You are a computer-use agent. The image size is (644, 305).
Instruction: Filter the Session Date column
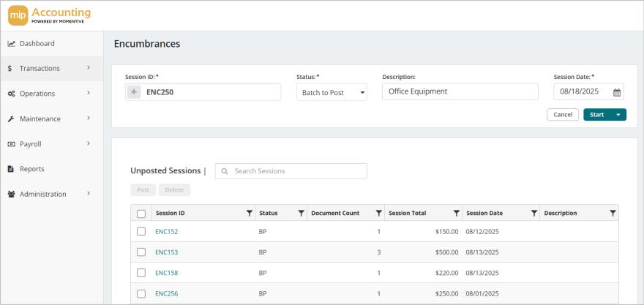pos(533,214)
